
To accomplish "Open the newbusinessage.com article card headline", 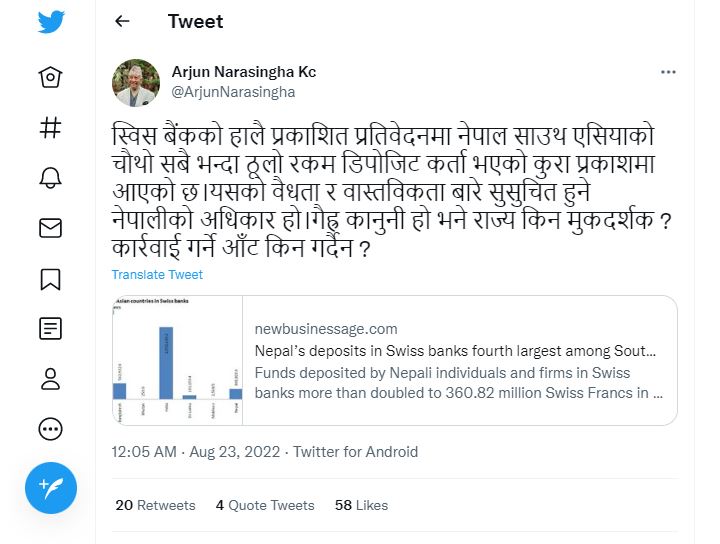I will tap(455, 352).
